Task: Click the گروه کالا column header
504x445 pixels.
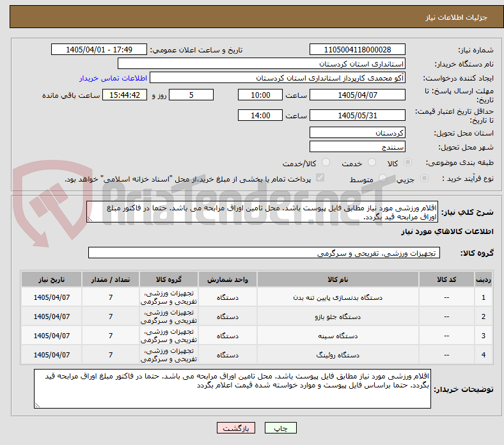Action: click(x=169, y=279)
